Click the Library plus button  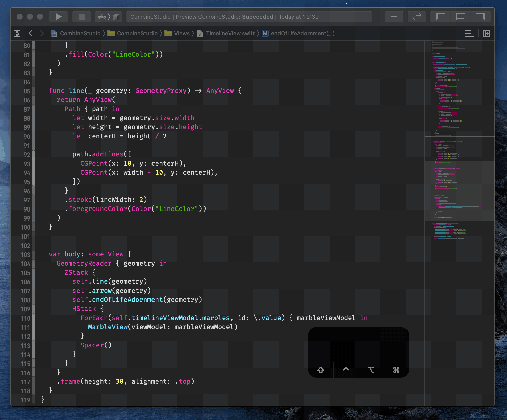394,17
